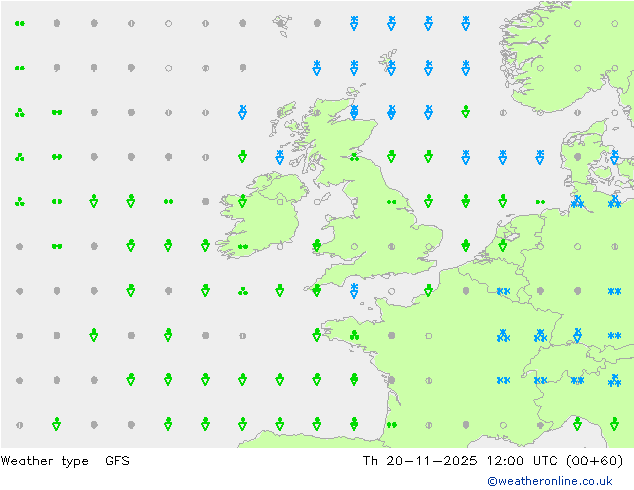The height and width of the screenshot is (490, 634).
Task: Select the blue snow symbol over northern Scotland
Action: pyautogui.click(x=354, y=112)
